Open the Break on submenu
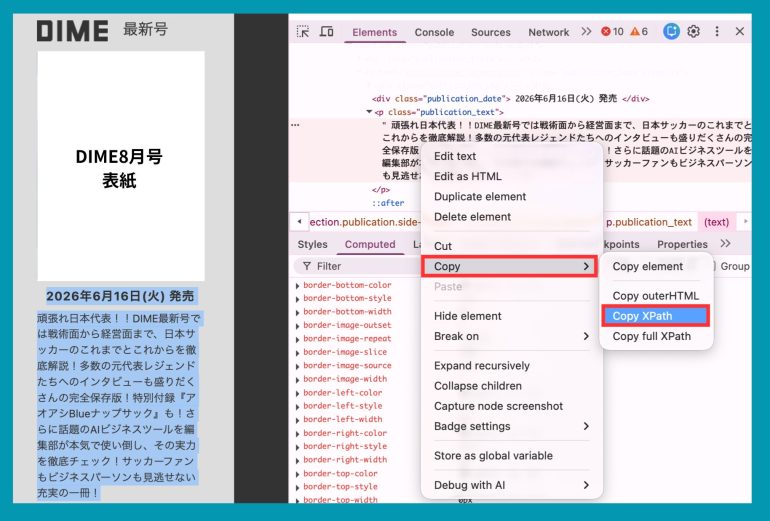The height and width of the screenshot is (521, 770). click(x=512, y=336)
